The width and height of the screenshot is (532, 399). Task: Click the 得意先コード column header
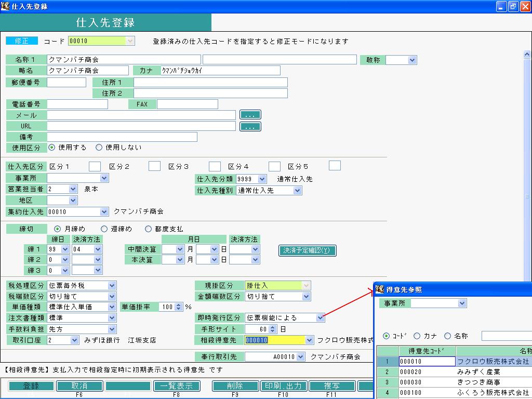[427, 351]
